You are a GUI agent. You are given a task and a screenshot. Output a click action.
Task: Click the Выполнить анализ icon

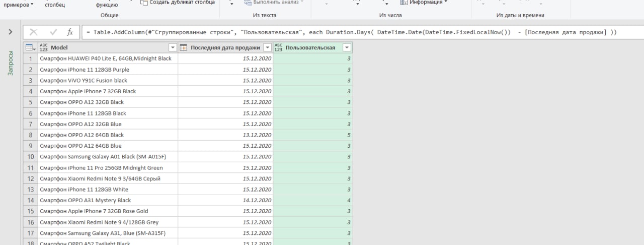pyautogui.click(x=248, y=3)
